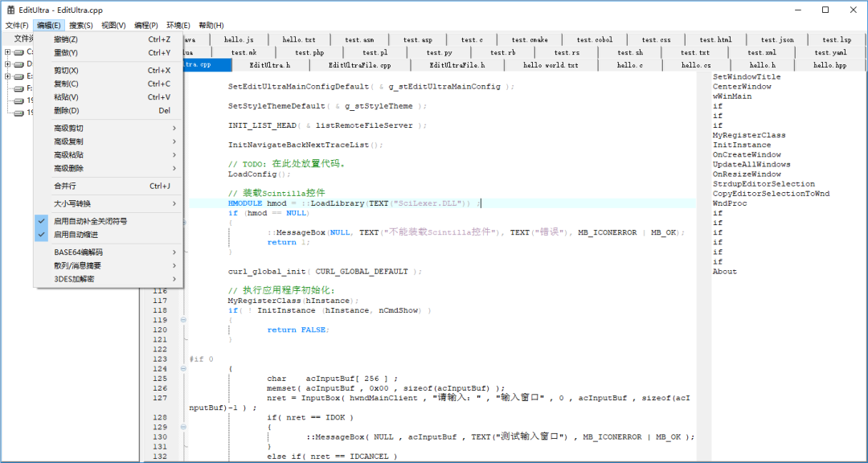
Task: Jump to CopyEditorSelectionToWnd in symbol list
Action: tap(771, 194)
